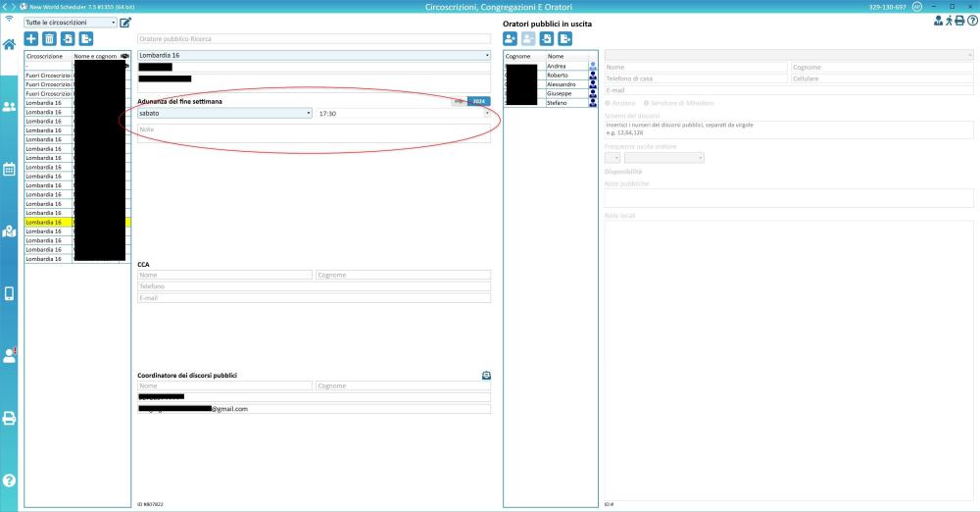Open the Tutte le circoscrizioni dropdown

(70, 22)
